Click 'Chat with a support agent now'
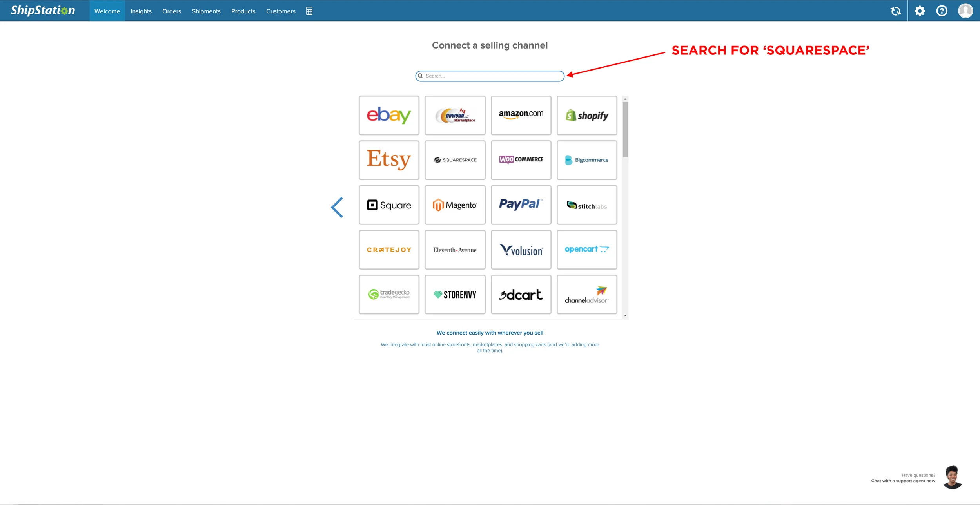 pyautogui.click(x=903, y=481)
